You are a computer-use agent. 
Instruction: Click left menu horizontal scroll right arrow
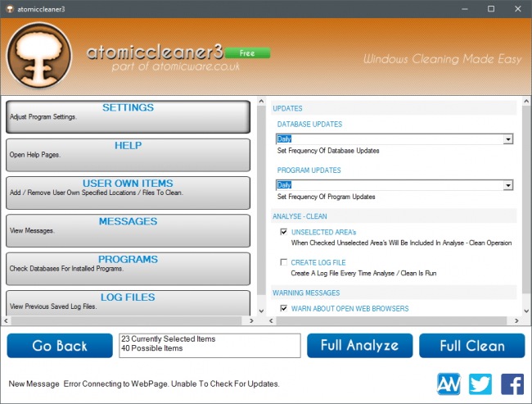point(251,320)
